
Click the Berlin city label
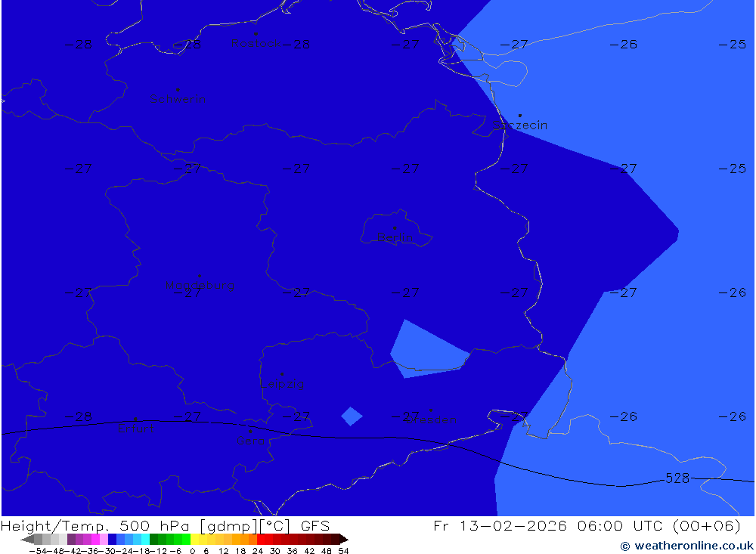[395, 237]
